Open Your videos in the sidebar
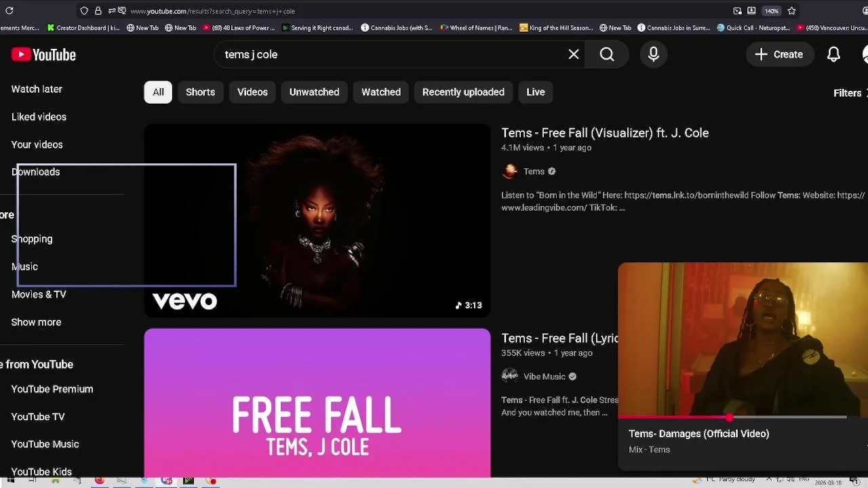 click(37, 144)
